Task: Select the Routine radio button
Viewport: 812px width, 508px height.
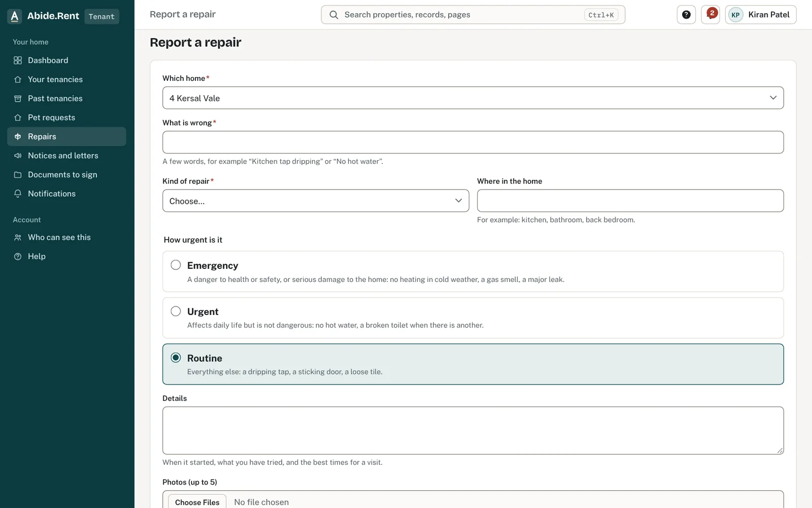Action: pos(176,358)
